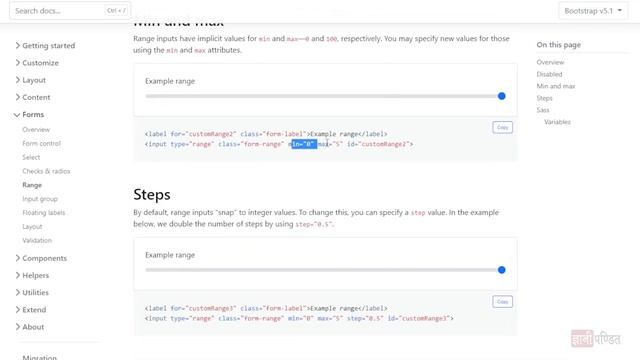Expand the Helpers sidebar section
Screen dimensions: 640x360
tap(32, 276)
